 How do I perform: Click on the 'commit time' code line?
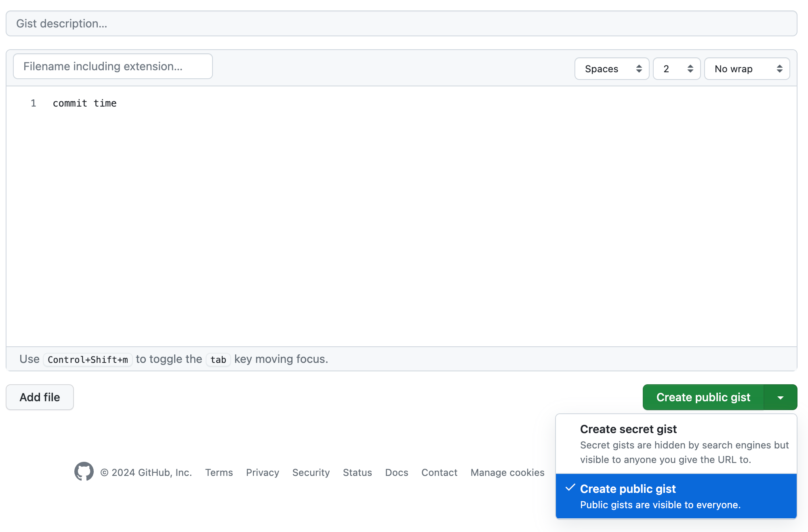85,103
